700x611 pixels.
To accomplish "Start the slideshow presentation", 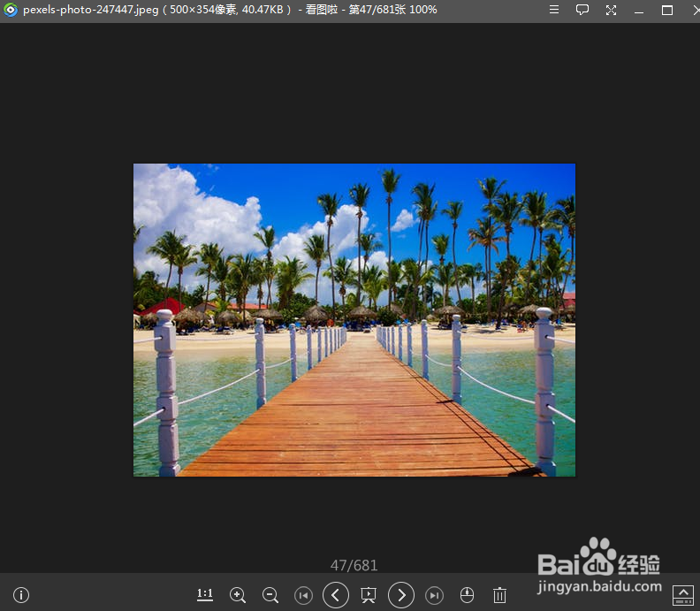I will pyautogui.click(x=369, y=595).
